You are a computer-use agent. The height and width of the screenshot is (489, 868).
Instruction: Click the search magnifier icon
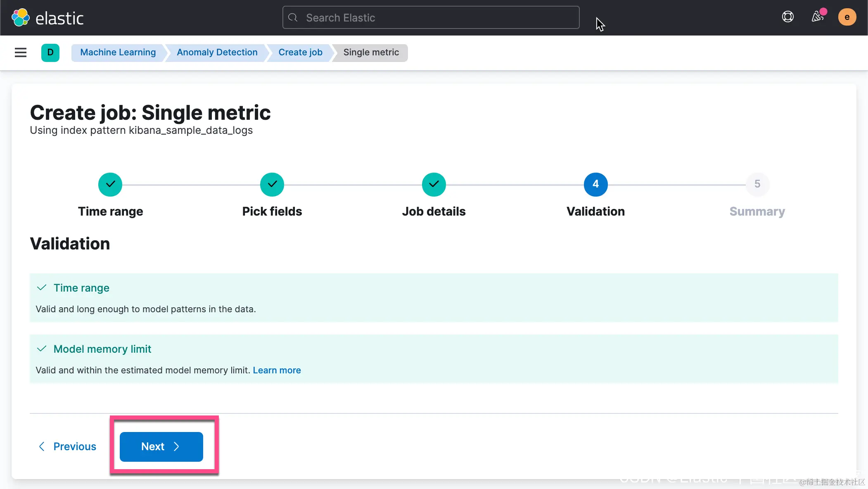tap(293, 18)
